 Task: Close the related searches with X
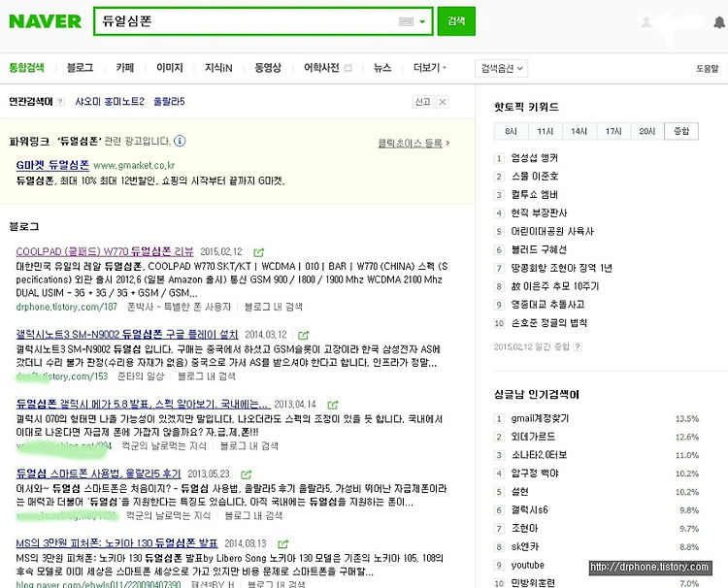[443, 102]
